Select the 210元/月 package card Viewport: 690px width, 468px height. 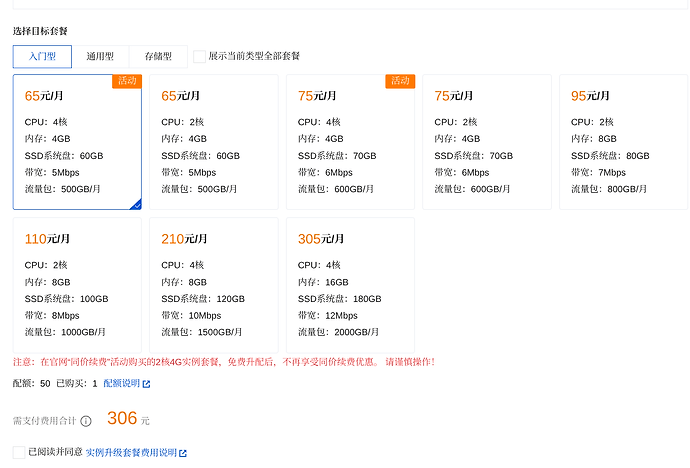coord(214,285)
